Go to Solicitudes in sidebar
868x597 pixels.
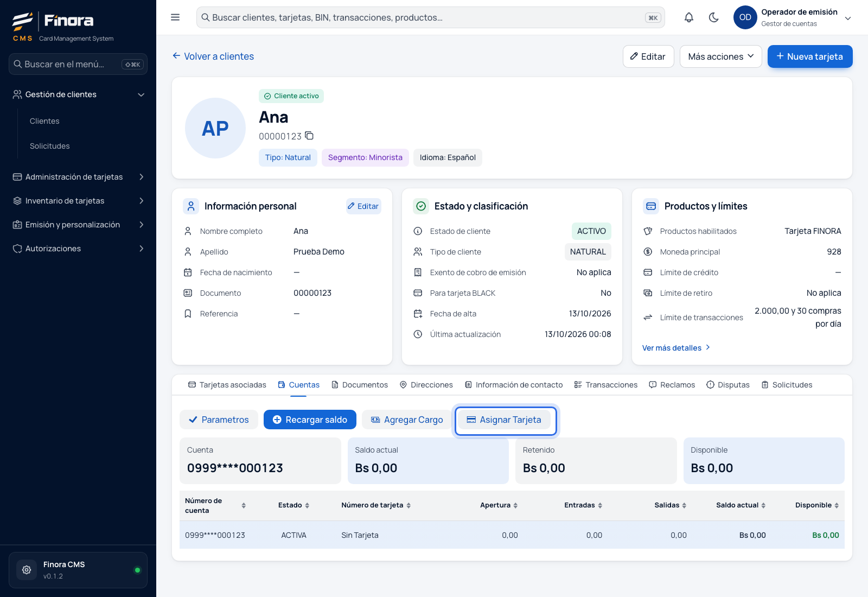(x=50, y=146)
